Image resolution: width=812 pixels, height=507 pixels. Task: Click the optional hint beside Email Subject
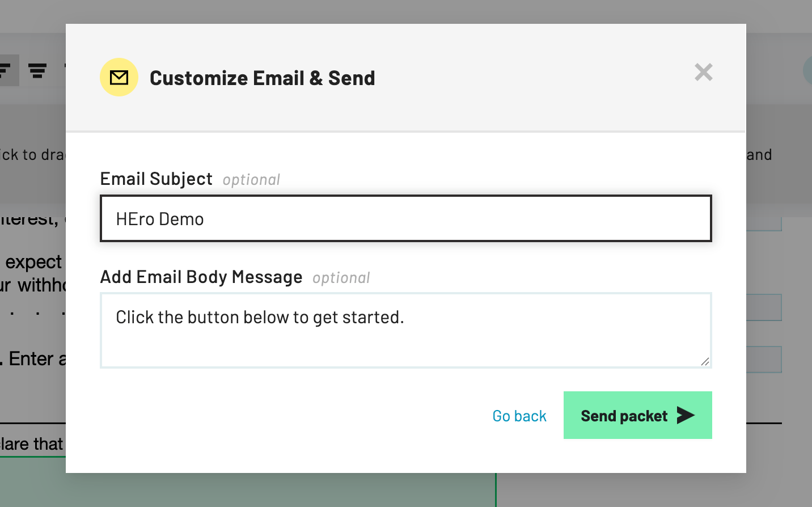tap(251, 180)
